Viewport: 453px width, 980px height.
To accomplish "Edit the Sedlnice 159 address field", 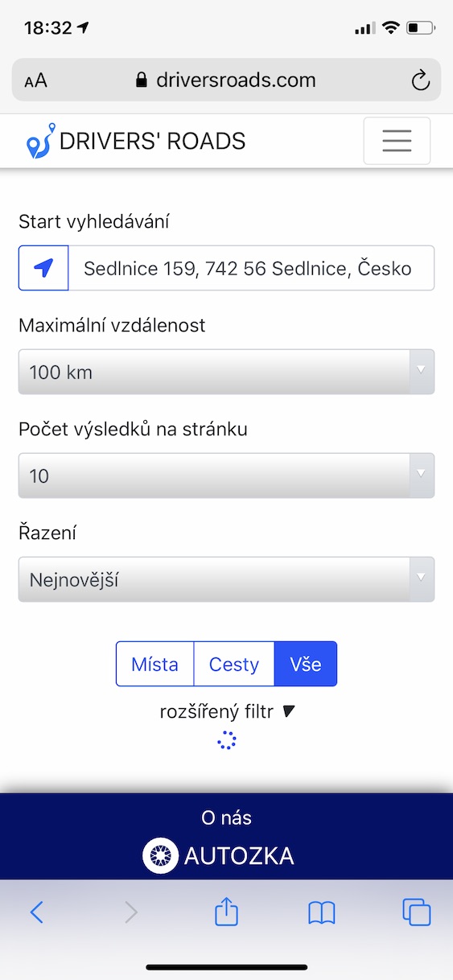I will (252, 268).
